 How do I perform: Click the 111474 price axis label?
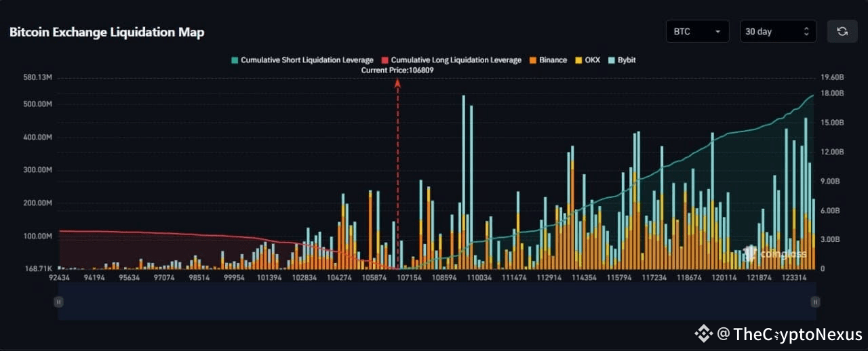click(x=514, y=278)
